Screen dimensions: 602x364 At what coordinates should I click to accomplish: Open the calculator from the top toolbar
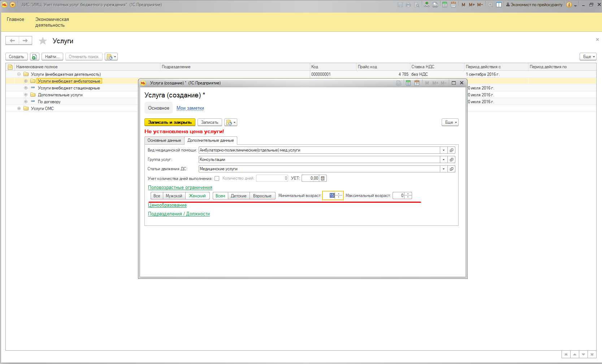pyautogui.click(x=445, y=5)
